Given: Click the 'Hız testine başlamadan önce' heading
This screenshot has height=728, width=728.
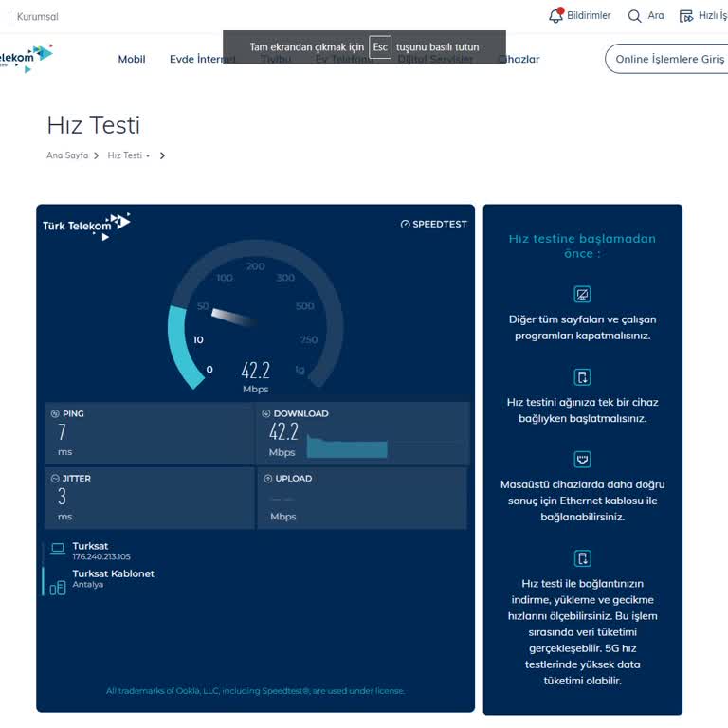Looking at the screenshot, I should coord(582,246).
